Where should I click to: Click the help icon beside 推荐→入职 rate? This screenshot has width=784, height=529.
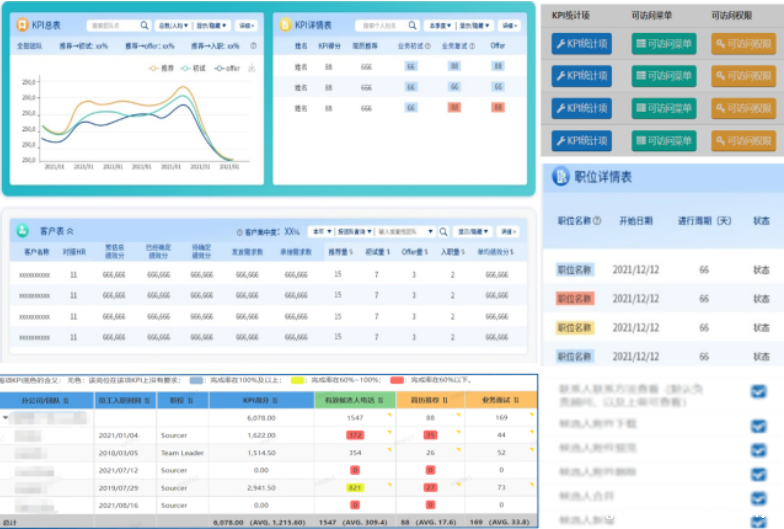tap(253, 46)
